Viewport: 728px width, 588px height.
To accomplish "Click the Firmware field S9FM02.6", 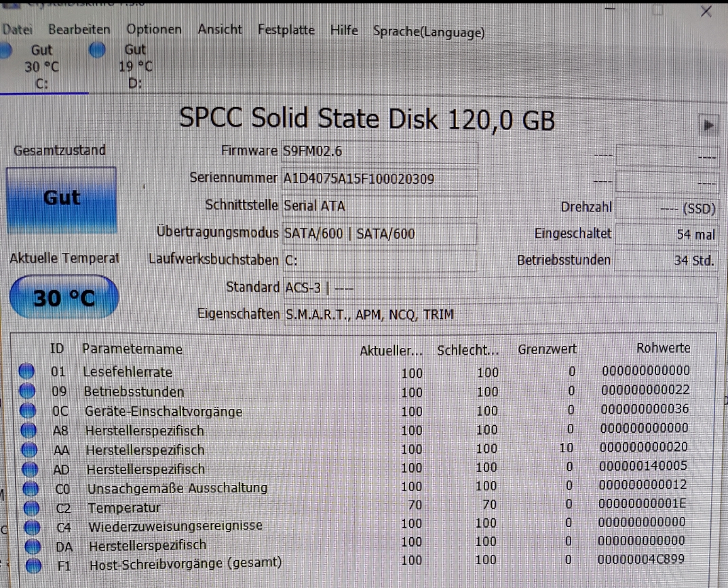I will (380, 152).
